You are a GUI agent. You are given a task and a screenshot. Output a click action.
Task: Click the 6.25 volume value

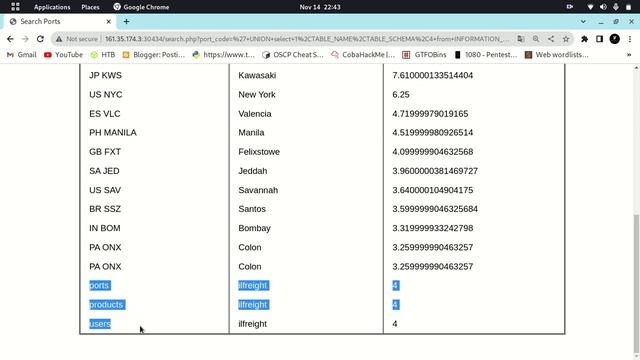coord(401,95)
